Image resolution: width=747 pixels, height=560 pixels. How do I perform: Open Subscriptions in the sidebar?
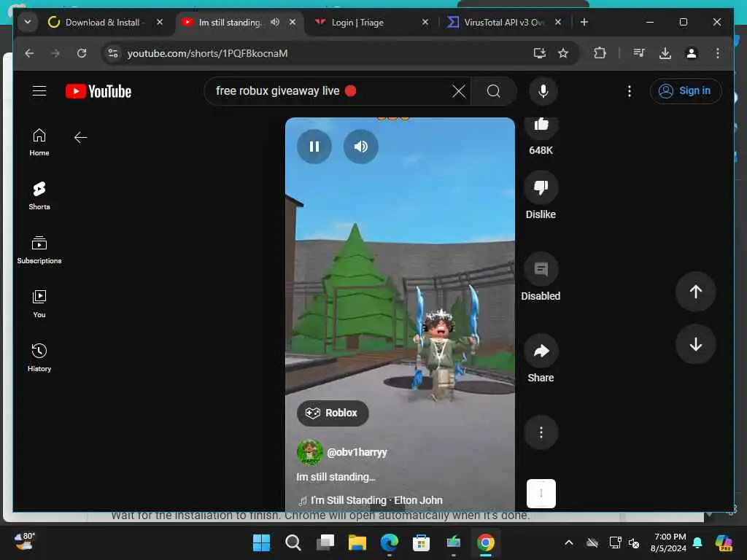pyautogui.click(x=39, y=250)
